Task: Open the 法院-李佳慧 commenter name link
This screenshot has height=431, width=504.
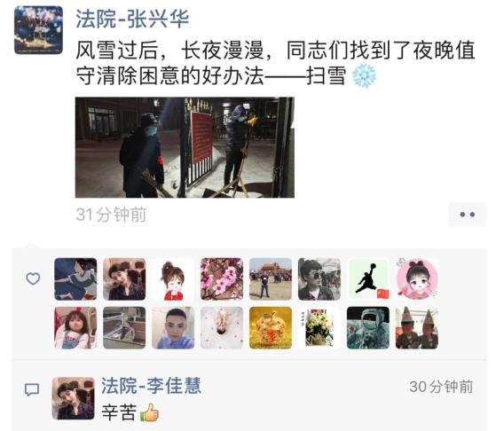Action: [151, 386]
